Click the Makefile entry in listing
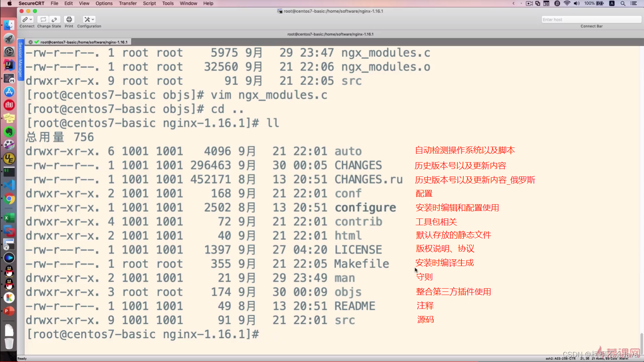This screenshot has width=644, height=362. pyautogui.click(x=361, y=264)
